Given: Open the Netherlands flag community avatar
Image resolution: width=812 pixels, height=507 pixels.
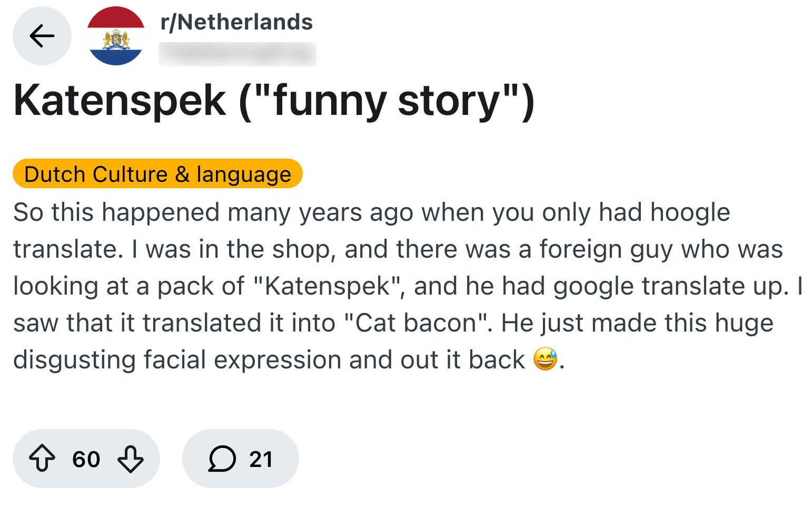Looking at the screenshot, I should 116,36.
